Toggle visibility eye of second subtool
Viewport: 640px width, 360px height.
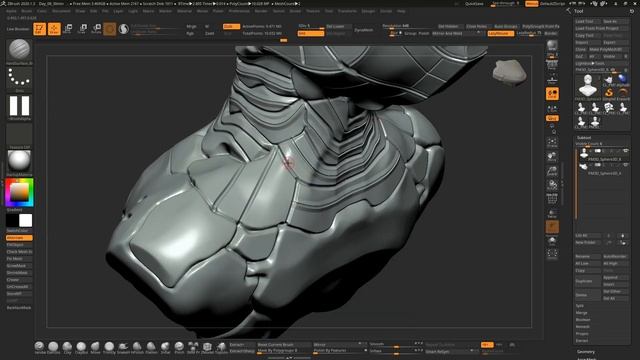point(625,165)
